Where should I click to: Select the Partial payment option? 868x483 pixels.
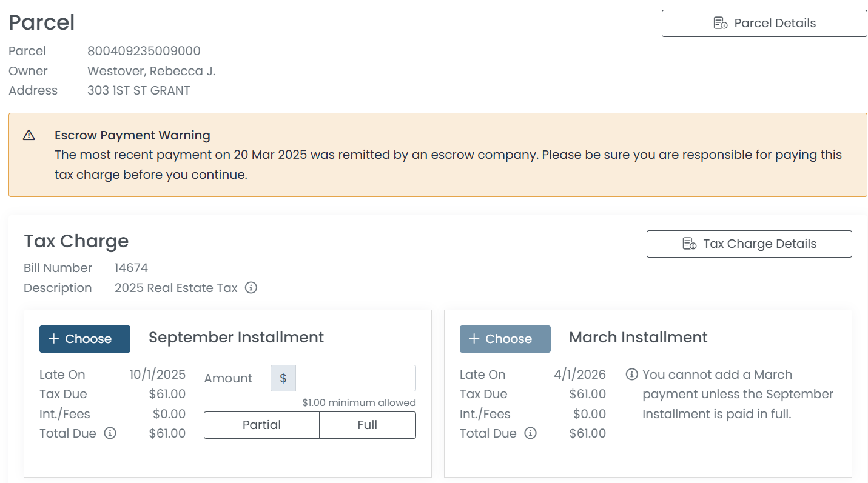[x=261, y=425]
